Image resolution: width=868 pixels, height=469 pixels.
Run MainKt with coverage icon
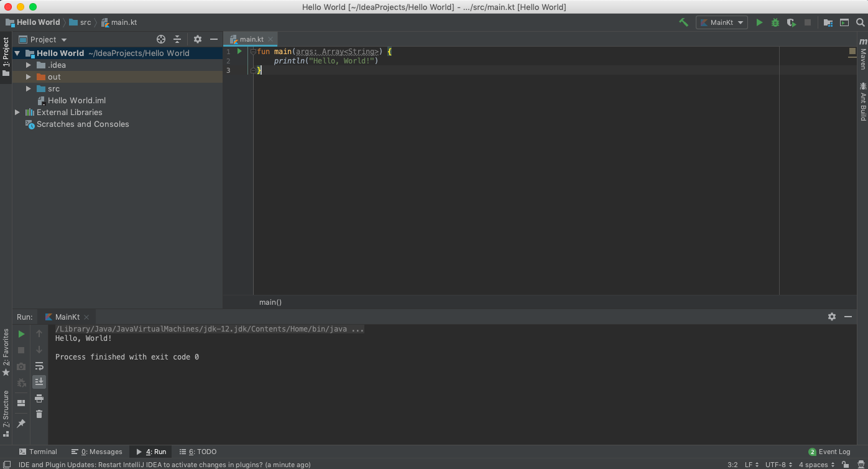[x=792, y=22]
